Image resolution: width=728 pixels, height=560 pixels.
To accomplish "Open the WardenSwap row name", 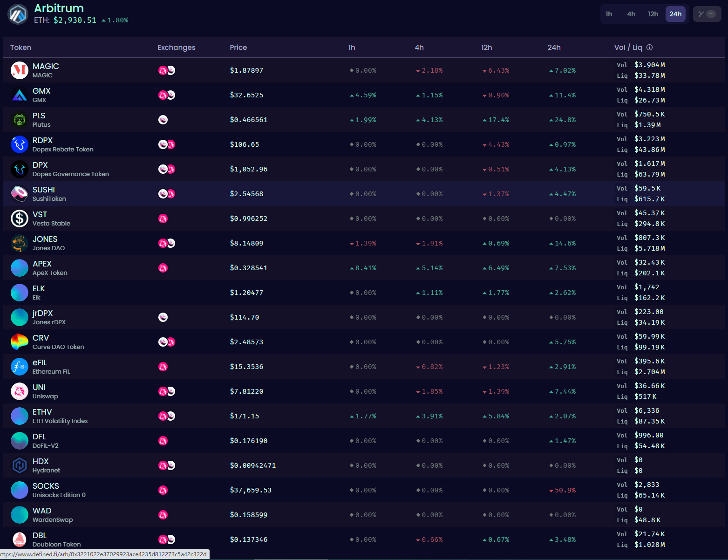I will (53, 519).
